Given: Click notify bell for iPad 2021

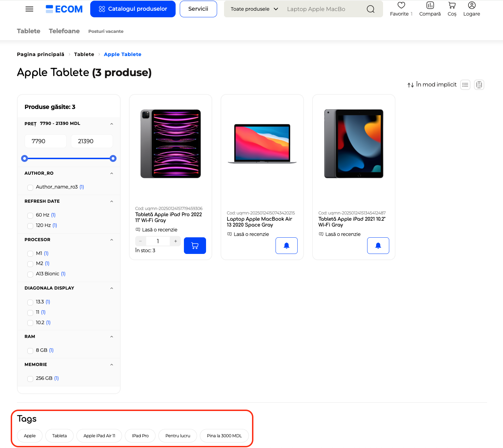Looking at the screenshot, I should point(378,246).
